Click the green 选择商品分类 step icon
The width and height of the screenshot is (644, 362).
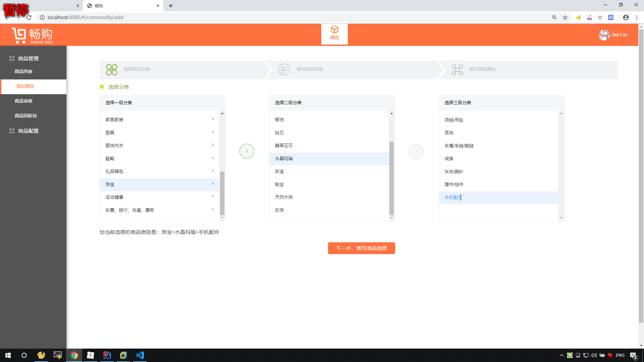[112, 70]
